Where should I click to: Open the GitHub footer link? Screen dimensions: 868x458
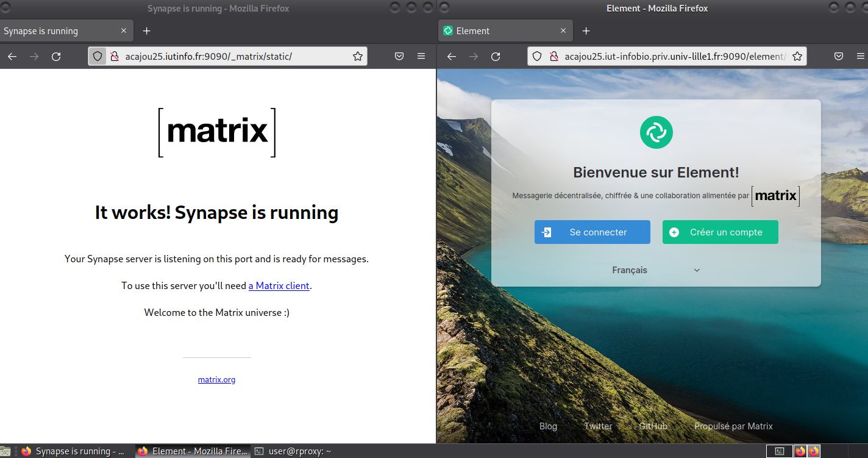pyautogui.click(x=653, y=426)
